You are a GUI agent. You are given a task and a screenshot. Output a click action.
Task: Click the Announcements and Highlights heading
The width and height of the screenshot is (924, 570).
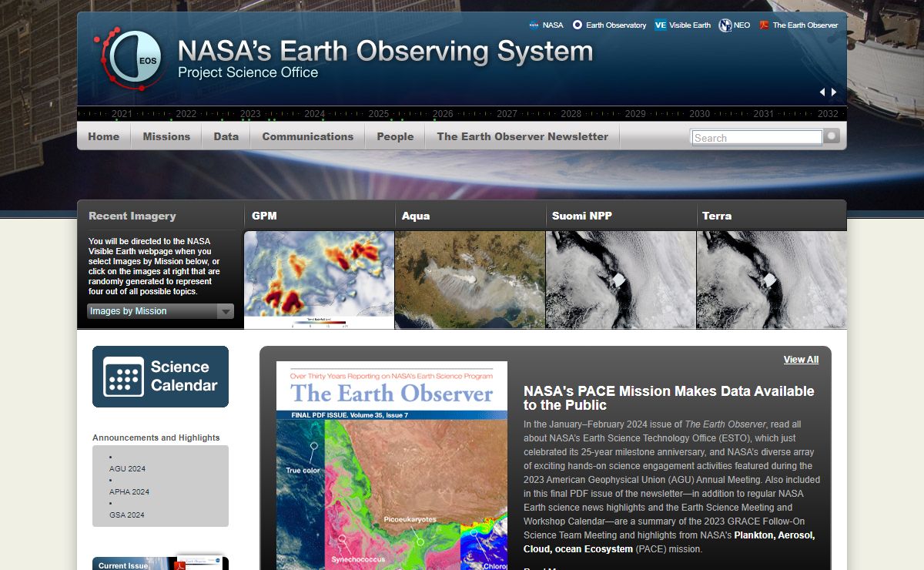click(156, 438)
